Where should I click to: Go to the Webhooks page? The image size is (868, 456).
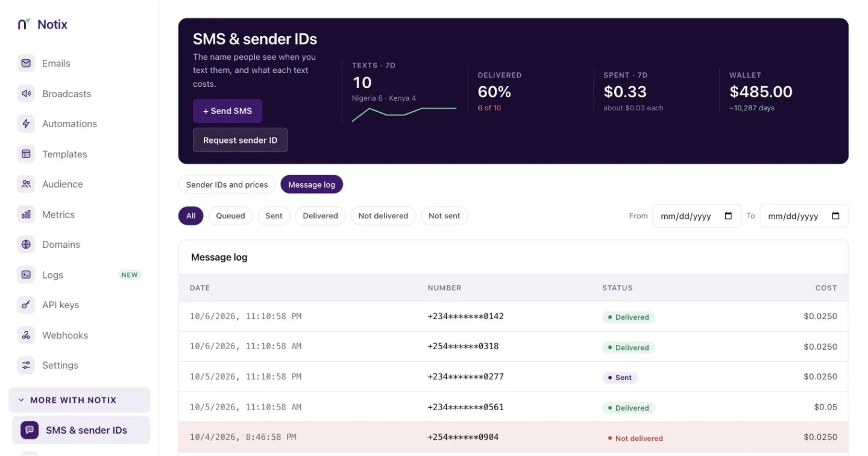click(65, 335)
